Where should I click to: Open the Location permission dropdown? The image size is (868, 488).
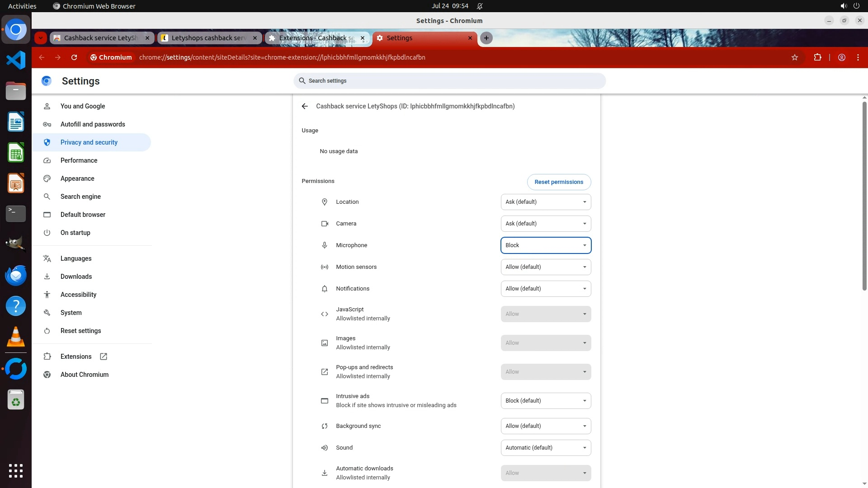pos(546,202)
